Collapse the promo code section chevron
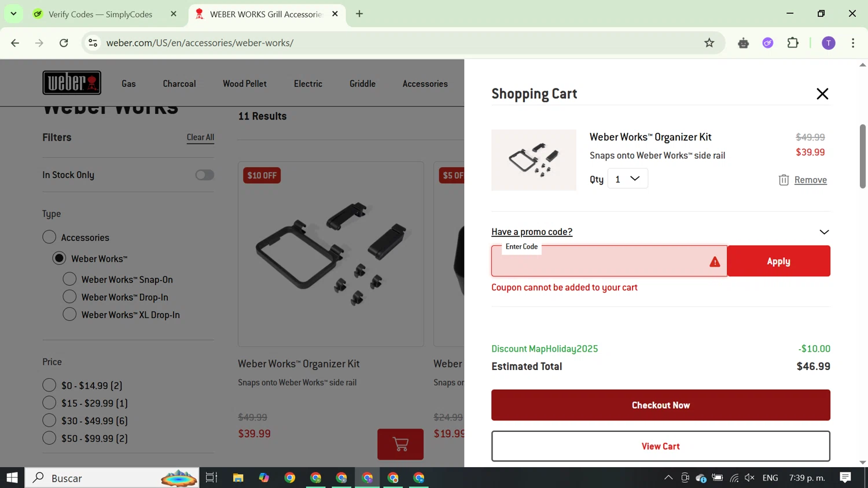 [x=824, y=232]
